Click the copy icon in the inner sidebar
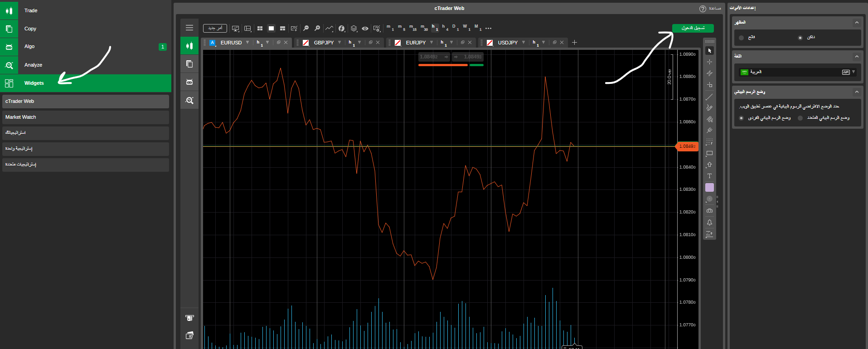The image size is (868, 349). (189, 64)
